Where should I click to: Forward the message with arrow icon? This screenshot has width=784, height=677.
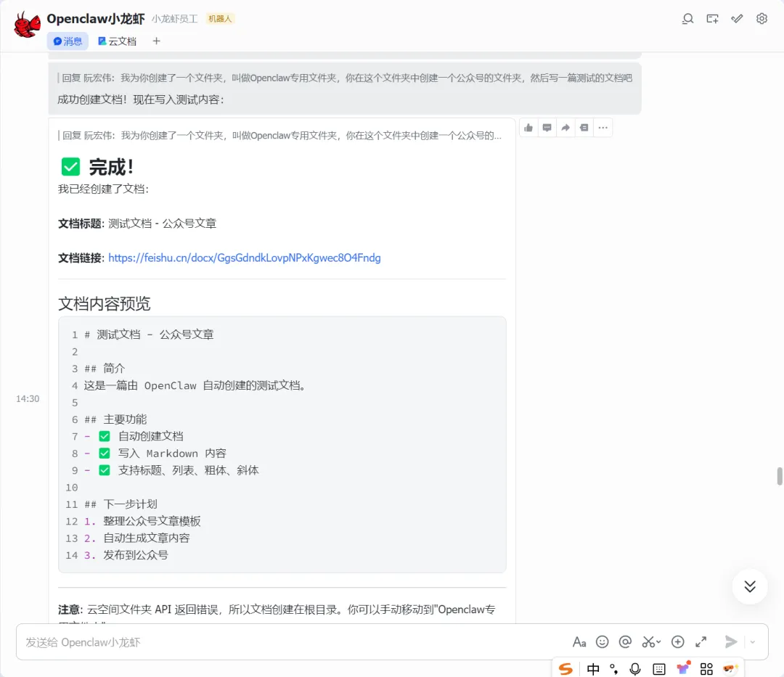coord(565,128)
